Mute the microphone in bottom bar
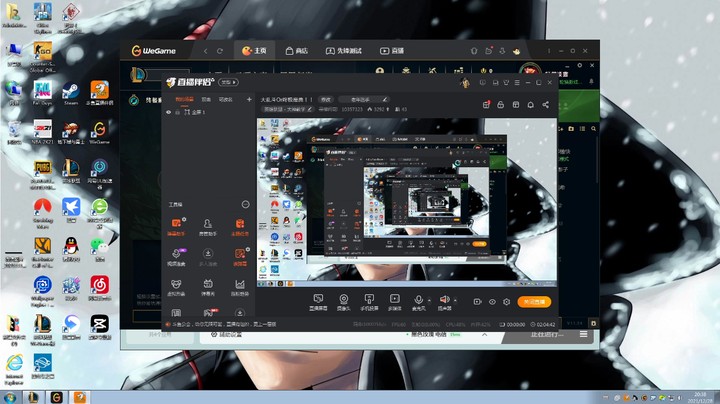Image resolution: width=720 pixels, height=404 pixels. (418, 303)
